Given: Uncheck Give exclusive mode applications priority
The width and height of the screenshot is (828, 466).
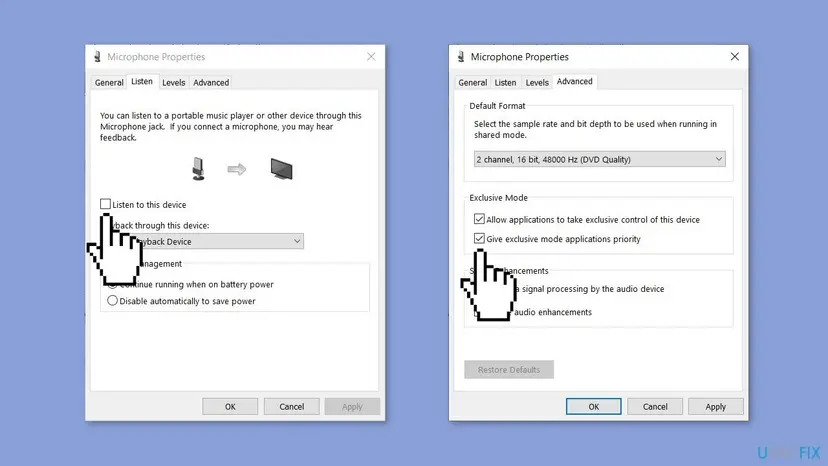Looking at the screenshot, I should [x=479, y=238].
